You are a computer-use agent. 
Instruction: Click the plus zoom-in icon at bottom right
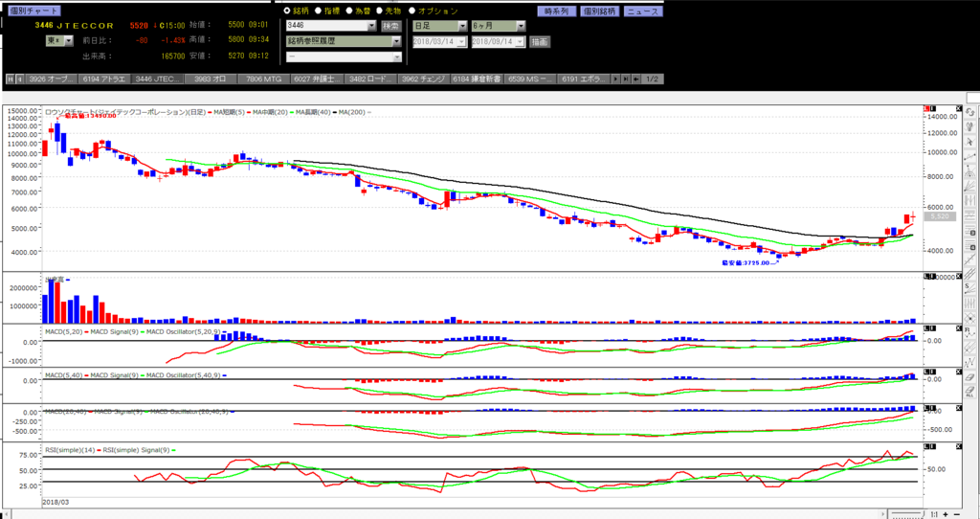[946, 514]
